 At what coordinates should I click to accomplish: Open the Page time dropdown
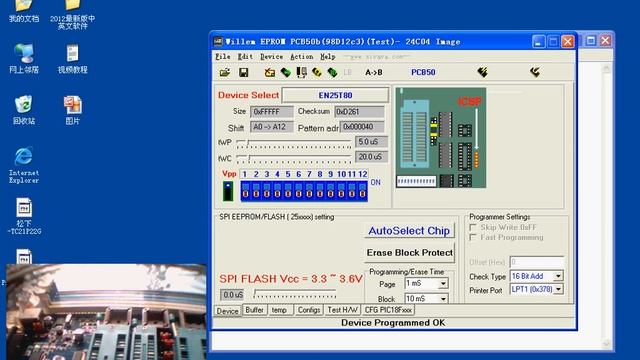tap(443, 283)
